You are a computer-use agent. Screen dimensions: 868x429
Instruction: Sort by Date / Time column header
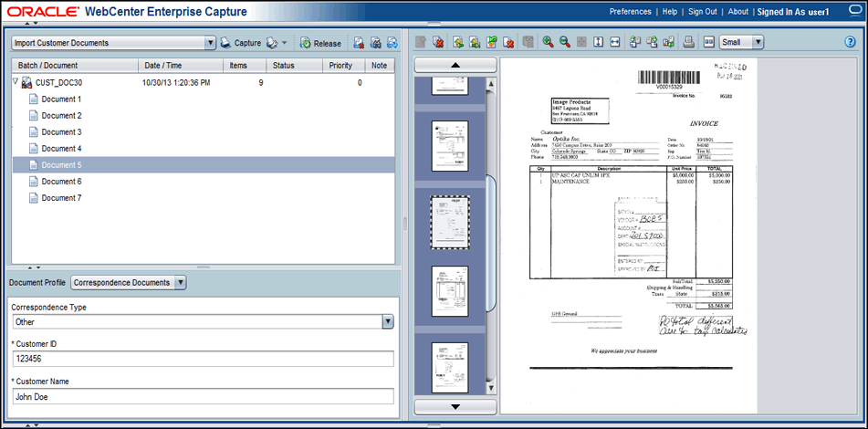[x=180, y=66]
